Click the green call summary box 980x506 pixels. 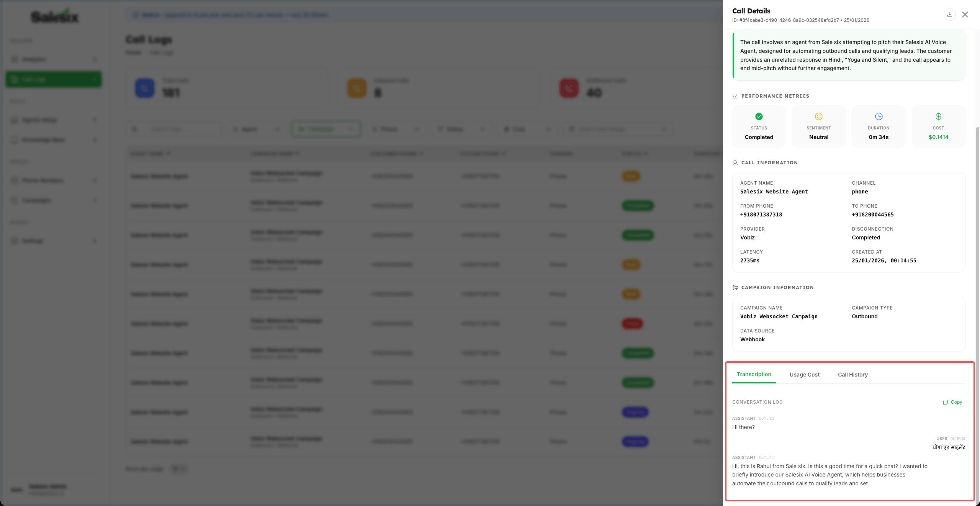(848, 55)
